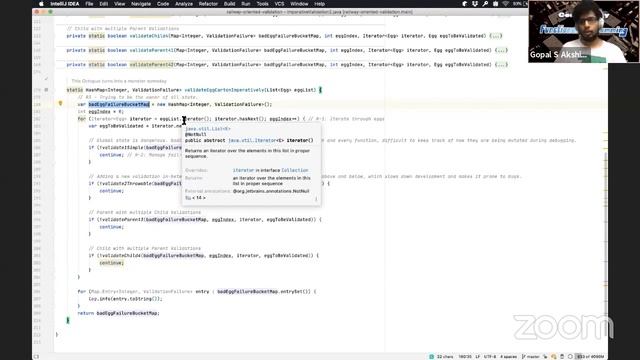Change the '4 spaces' indent setting
Viewport: 640px width, 360px height.
(509, 357)
